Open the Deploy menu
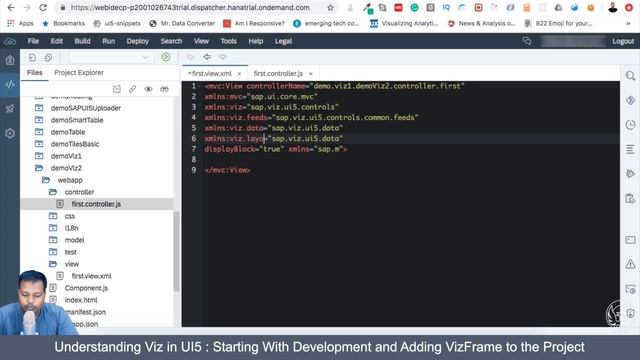 pos(138,41)
